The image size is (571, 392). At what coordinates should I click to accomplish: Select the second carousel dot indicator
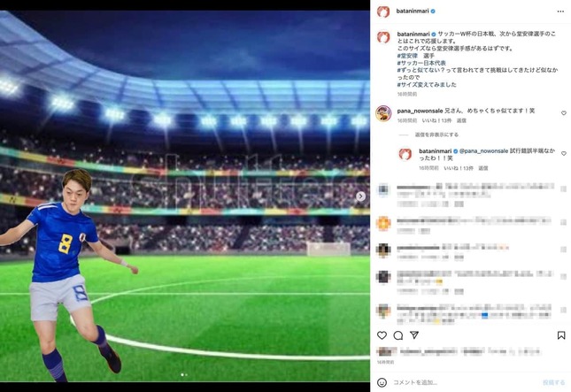[187, 374]
